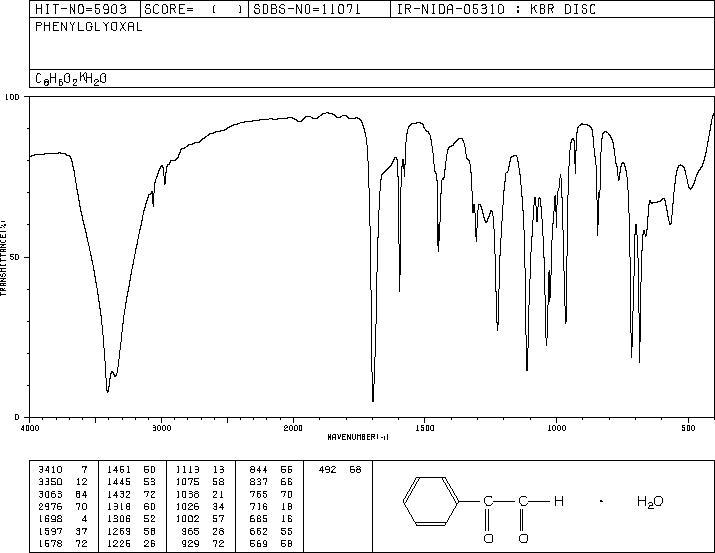The image size is (715, 553).
Task: Select the 1226 peak table entry
Action: [131, 544]
